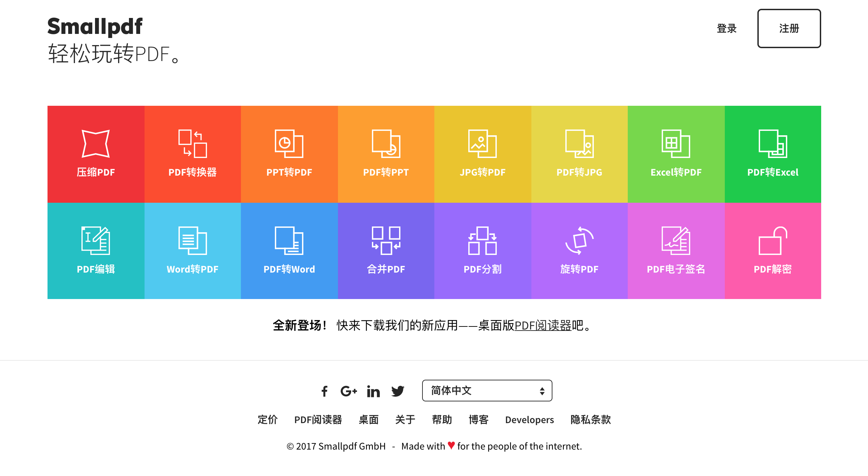Viewport: 868px width, 476px height.
Task: Click the 轻松玩转PDF。 tagline text
Action: point(114,54)
